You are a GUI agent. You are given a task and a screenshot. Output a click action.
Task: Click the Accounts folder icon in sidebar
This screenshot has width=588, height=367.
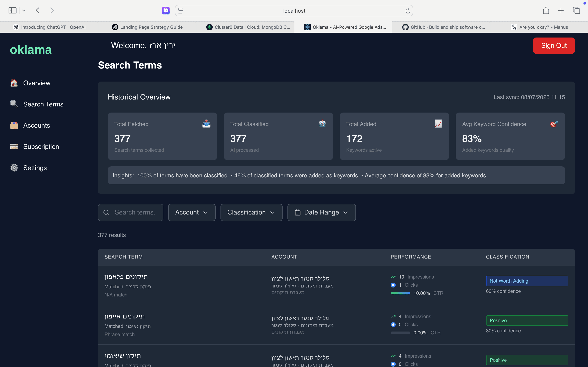(14, 125)
